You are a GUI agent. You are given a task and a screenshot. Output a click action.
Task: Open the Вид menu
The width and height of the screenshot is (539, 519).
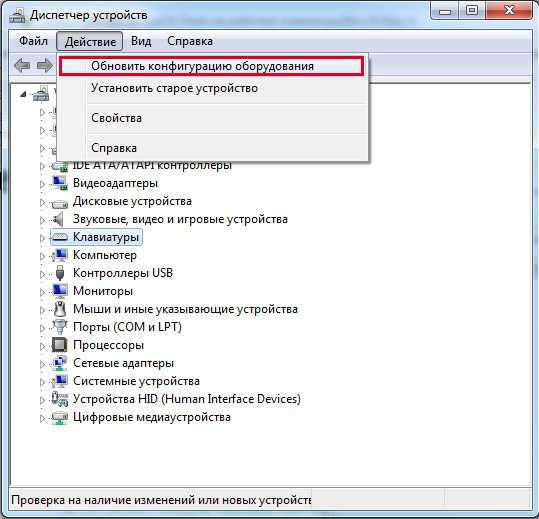(141, 41)
